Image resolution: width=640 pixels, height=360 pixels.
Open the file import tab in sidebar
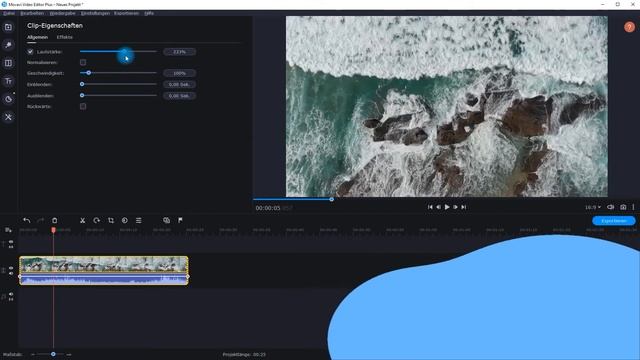8,27
